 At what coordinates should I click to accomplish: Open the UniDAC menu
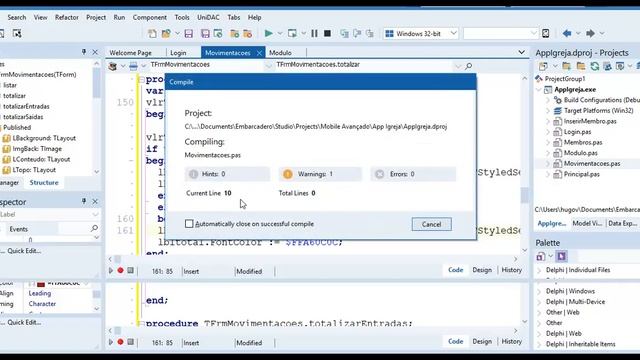[208, 18]
